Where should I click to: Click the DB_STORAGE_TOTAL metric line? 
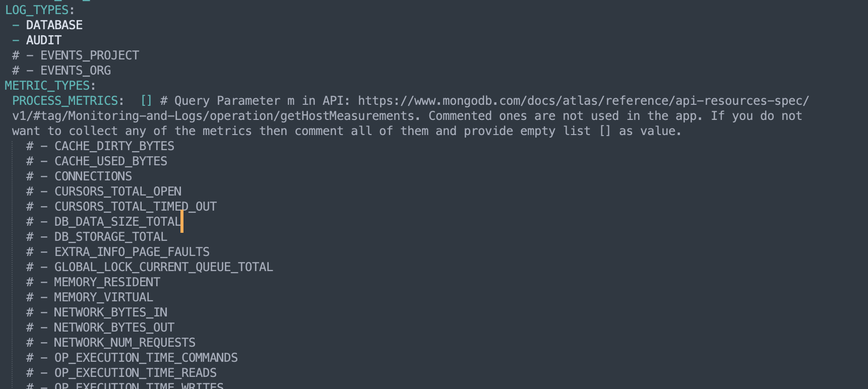coord(110,237)
